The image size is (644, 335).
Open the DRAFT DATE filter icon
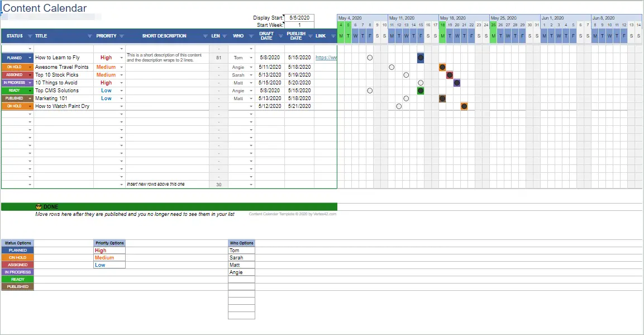point(280,36)
